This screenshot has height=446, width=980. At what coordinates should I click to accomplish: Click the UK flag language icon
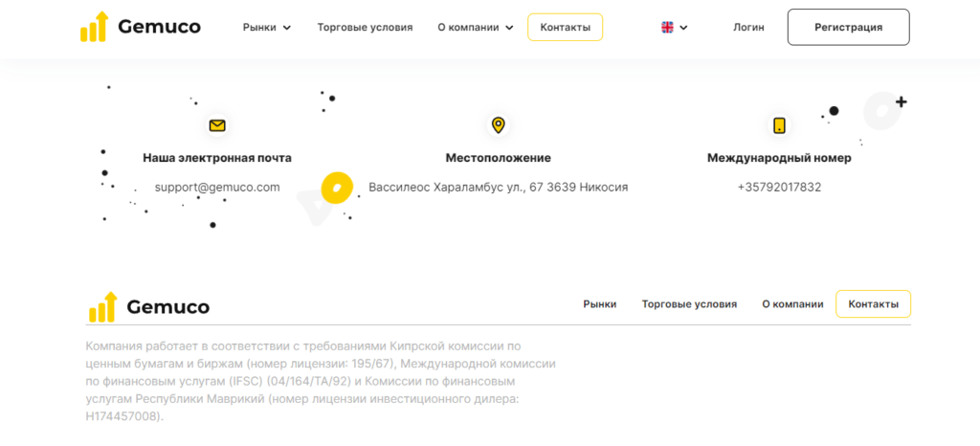click(667, 28)
